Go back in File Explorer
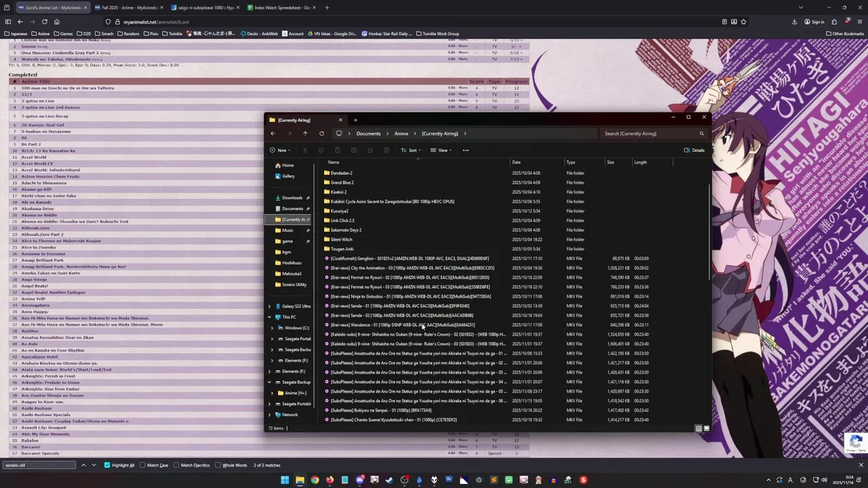 coord(273,134)
